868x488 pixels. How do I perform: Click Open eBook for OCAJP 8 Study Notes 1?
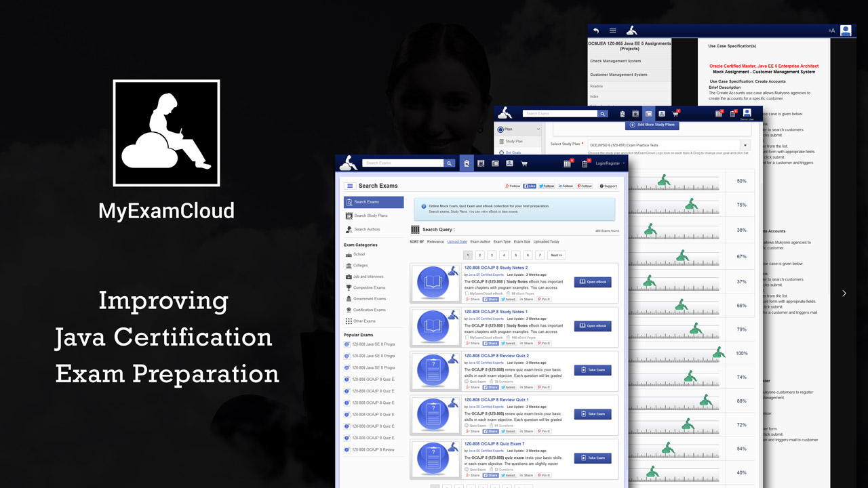[x=593, y=326]
